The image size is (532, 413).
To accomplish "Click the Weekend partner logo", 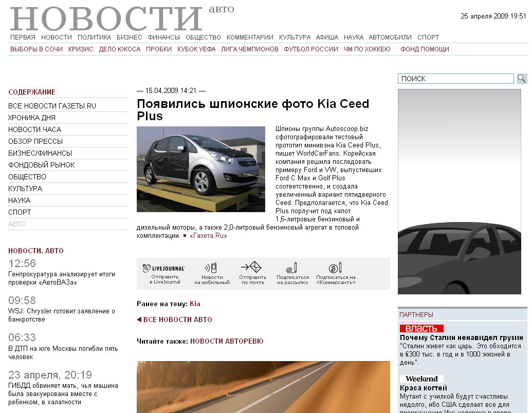I will click(x=421, y=379).
